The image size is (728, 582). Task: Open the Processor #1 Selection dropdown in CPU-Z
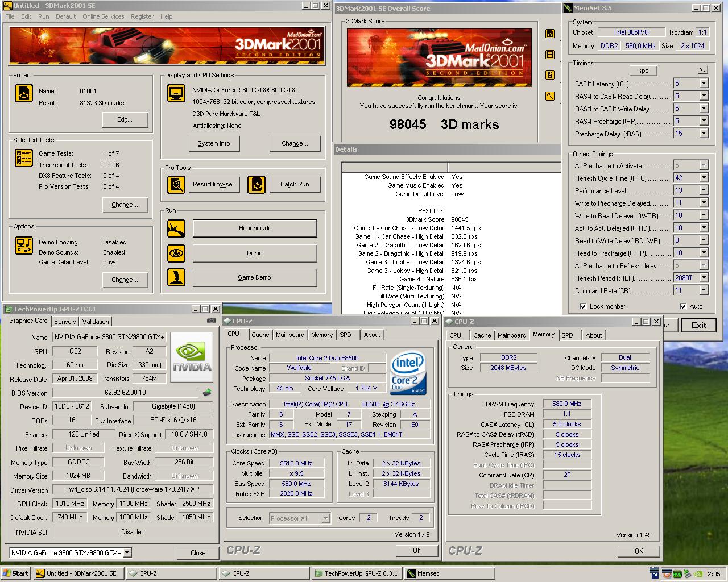click(x=325, y=518)
